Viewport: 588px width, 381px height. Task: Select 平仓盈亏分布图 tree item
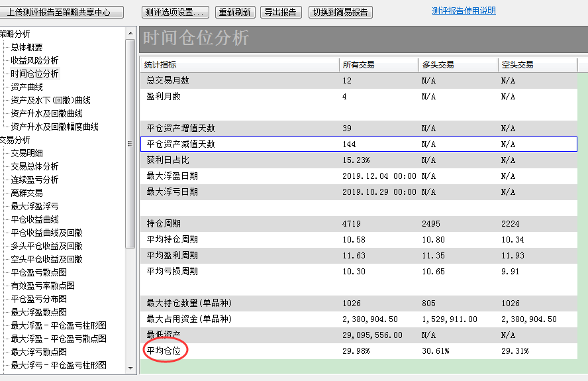(x=38, y=299)
